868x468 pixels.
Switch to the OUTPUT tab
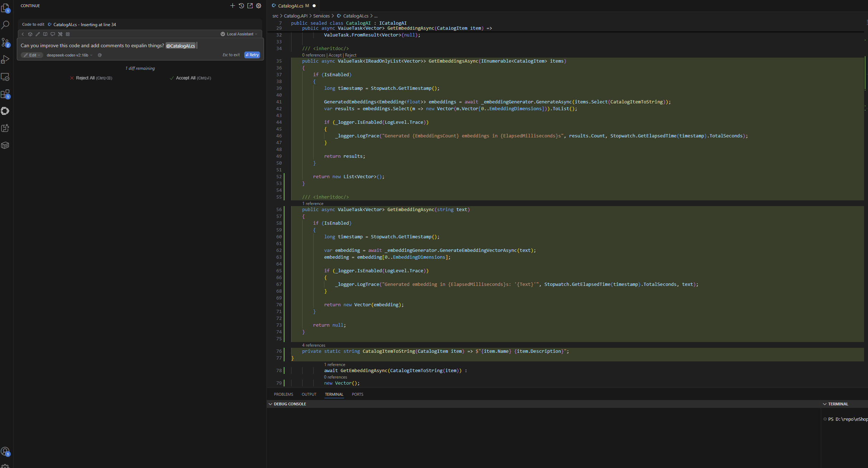click(309, 394)
